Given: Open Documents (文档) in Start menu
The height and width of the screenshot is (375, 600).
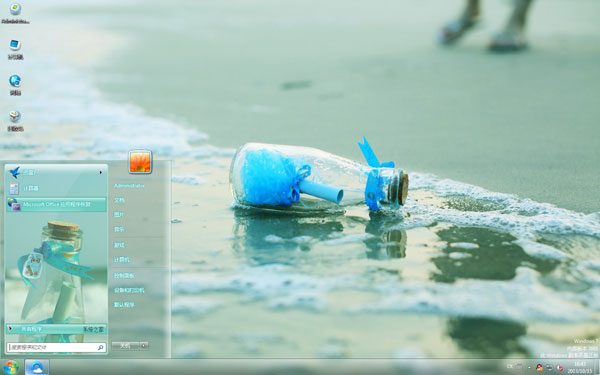Looking at the screenshot, I should coord(119,200).
